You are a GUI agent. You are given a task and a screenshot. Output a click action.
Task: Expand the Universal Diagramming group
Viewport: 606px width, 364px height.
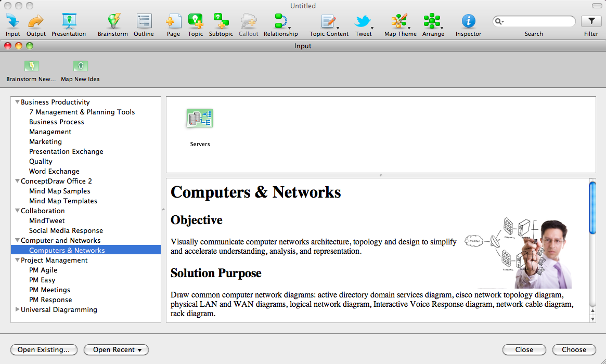(17, 309)
